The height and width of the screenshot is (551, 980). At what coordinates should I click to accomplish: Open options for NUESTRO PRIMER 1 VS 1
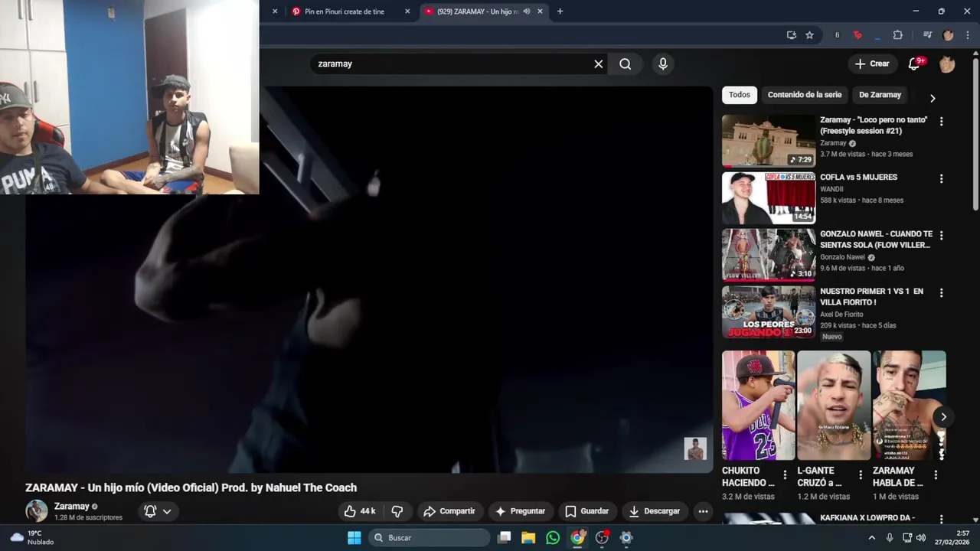[941, 293]
